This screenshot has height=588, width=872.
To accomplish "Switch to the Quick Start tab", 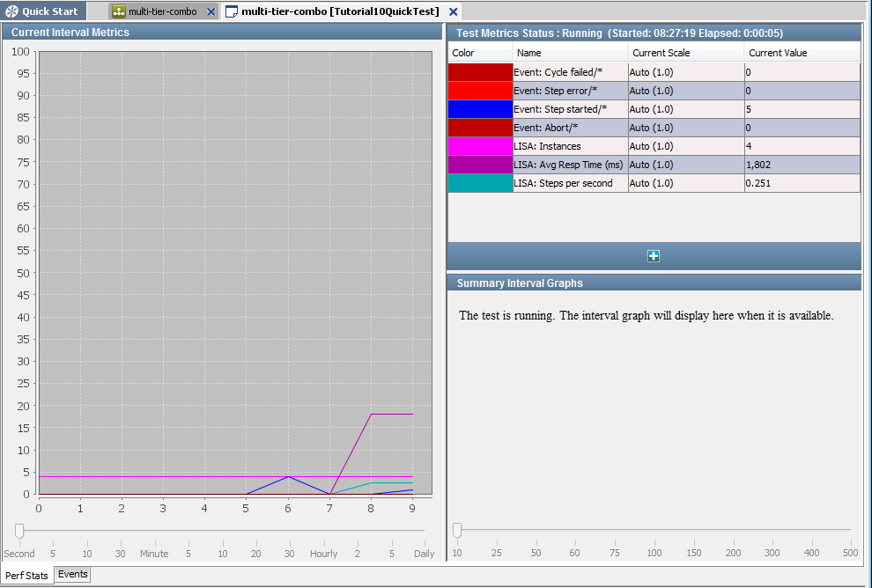I will [43, 11].
